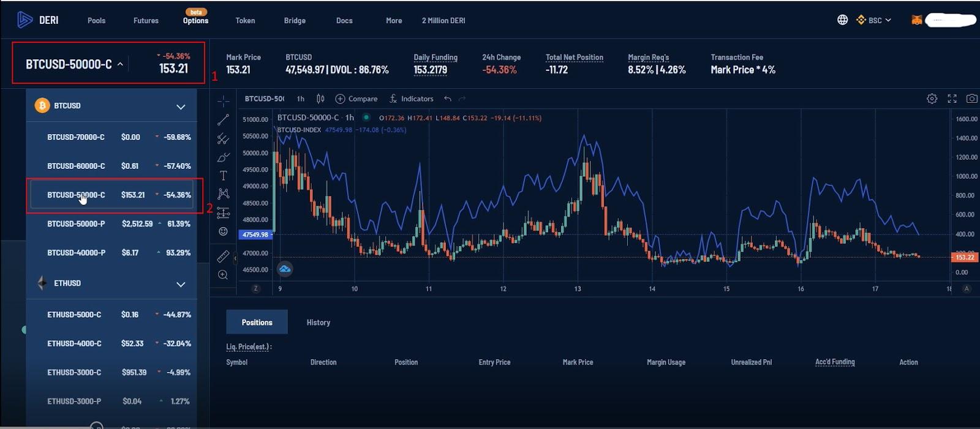Open the 1h timeframe dropdown
The width and height of the screenshot is (980, 429).
click(x=301, y=99)
